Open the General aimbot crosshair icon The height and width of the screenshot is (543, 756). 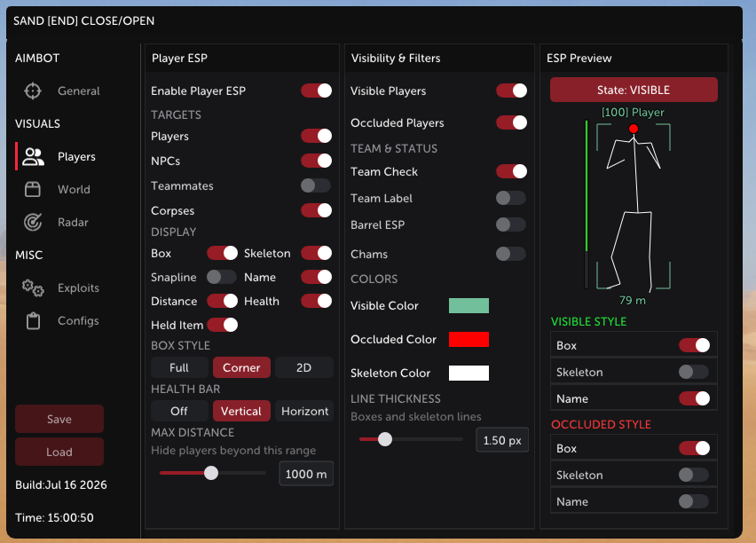point(33,90)
